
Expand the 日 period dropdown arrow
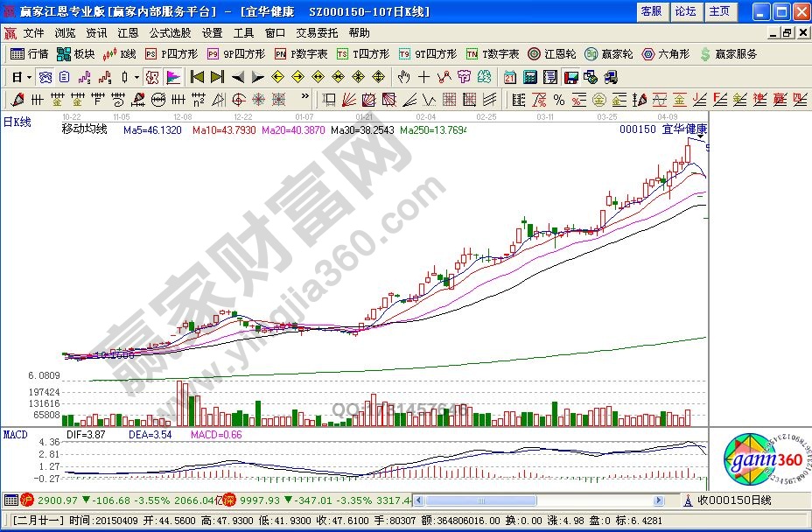(x=26, y=76)
